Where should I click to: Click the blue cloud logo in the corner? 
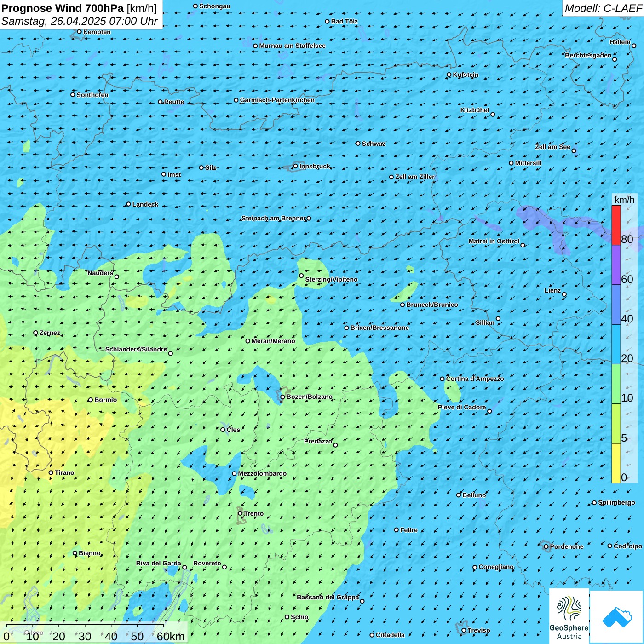pyautogui.click(x=617, y=616)
